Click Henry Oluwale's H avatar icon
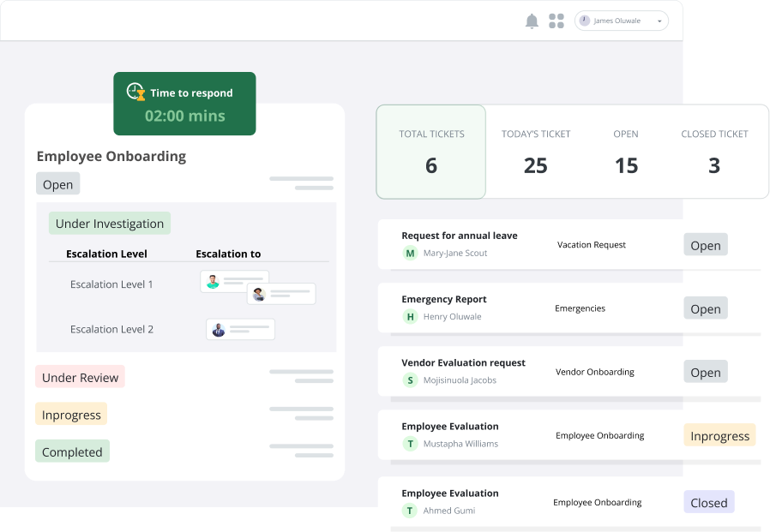 (x=411, y=317)
